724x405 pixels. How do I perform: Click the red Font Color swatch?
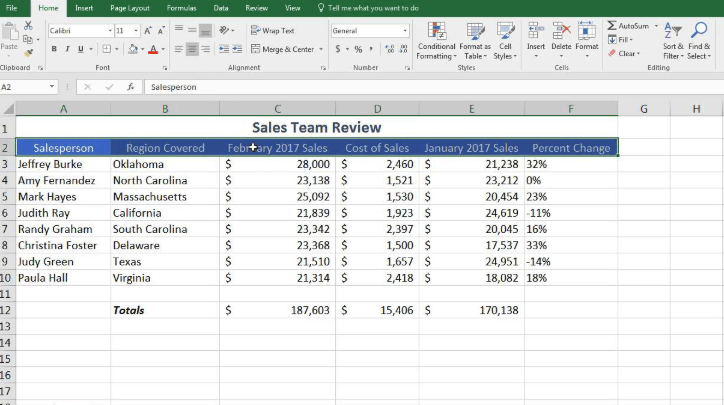(153, 49)
